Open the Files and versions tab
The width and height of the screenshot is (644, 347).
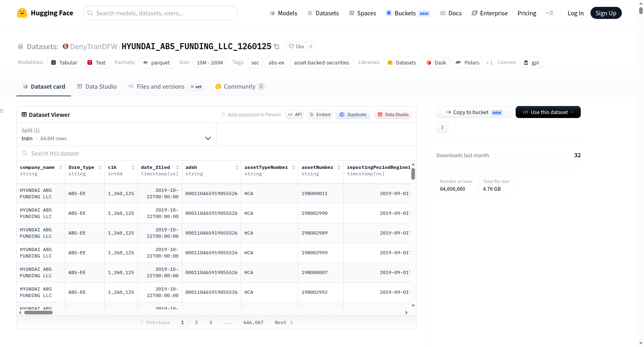pos(166,86)
